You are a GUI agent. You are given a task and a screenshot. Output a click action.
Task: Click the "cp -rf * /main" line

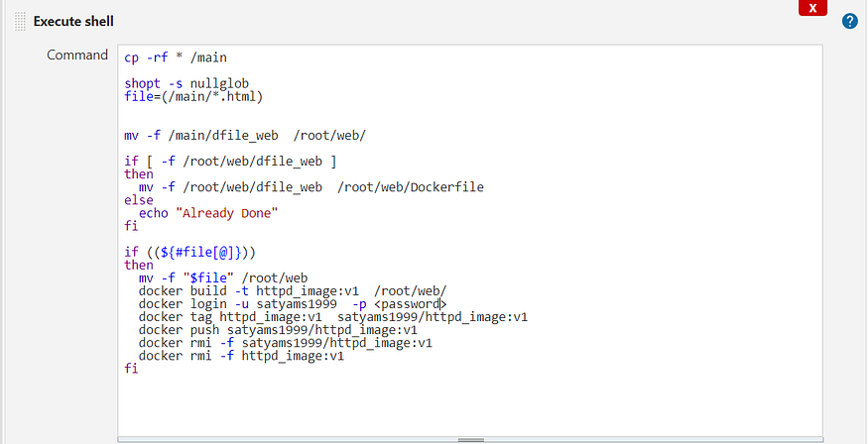(x=176, y=57)
